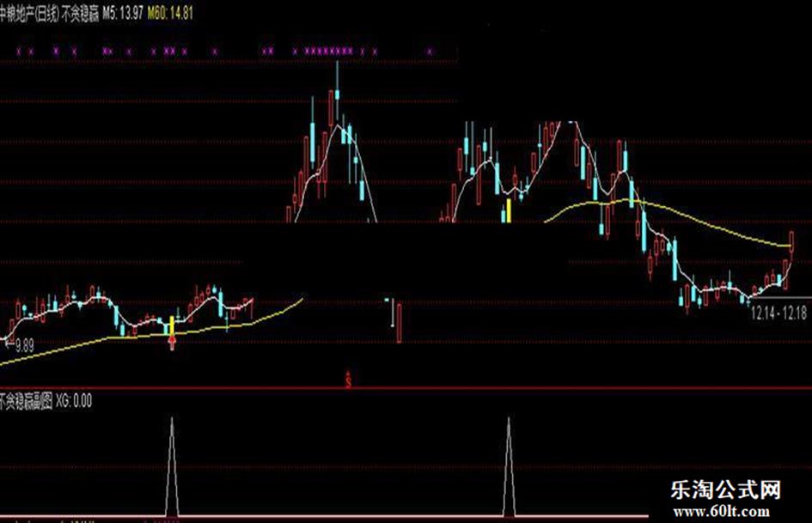Click the 12.14 - 12.18 price range label
The image size is (812, 523).
click(x=778, y=313)
